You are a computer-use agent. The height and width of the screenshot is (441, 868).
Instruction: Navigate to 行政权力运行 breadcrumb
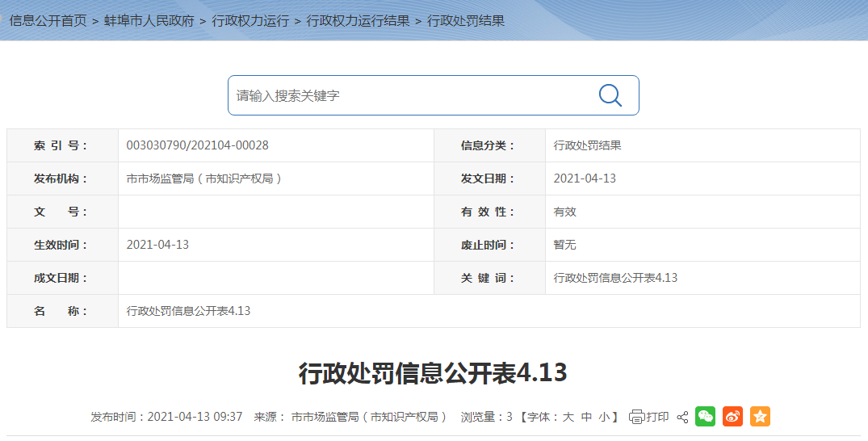click(250, 21)
